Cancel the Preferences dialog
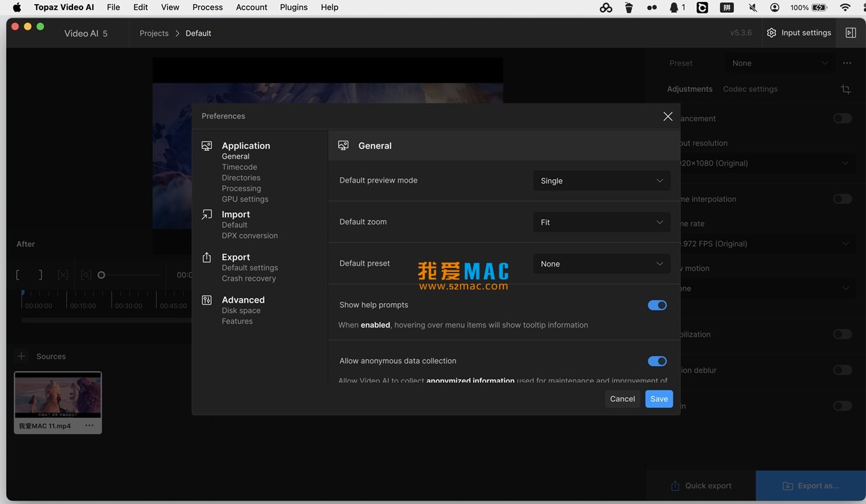Screen dimensions: 866x504 point(622,399)
